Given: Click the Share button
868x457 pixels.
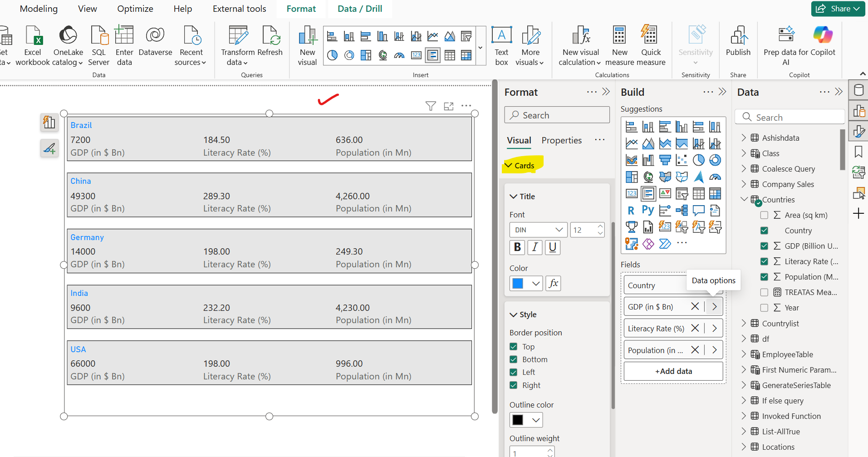Looking at the screenshot, I should (838, 9).
